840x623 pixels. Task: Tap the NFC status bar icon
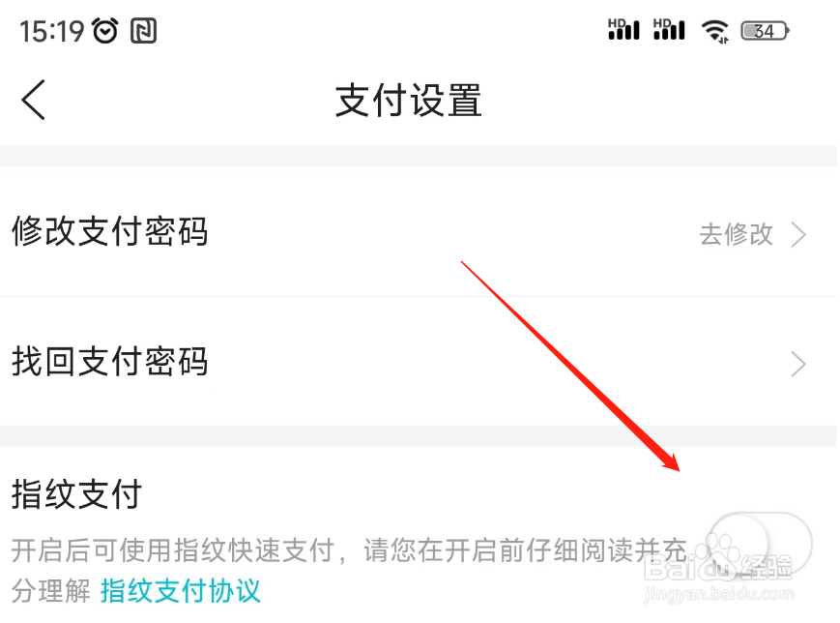[x=144, y=31]
